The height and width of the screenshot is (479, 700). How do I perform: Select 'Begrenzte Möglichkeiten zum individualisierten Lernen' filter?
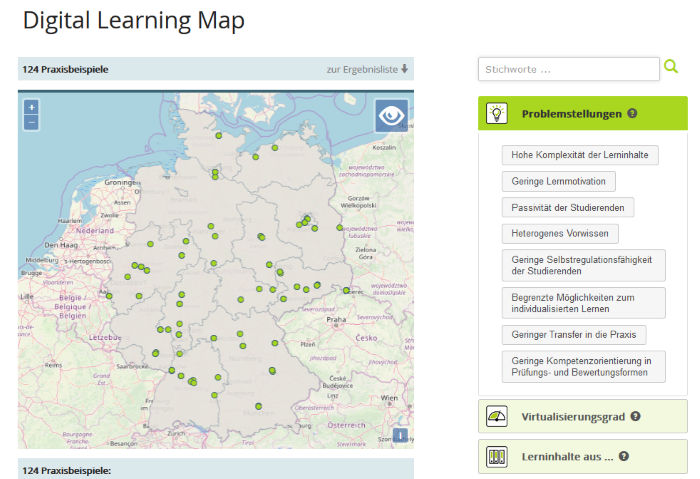coord(583,303)
